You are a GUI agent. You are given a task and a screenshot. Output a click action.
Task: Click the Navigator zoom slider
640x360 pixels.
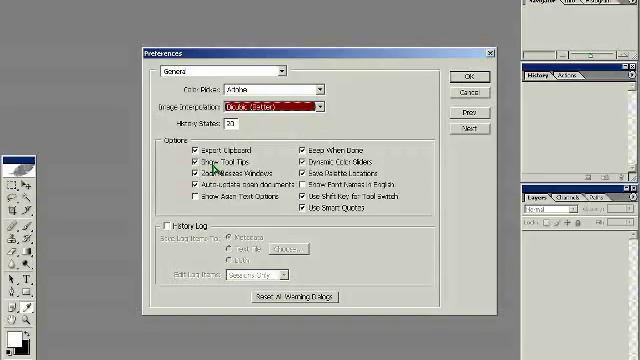coord(592,55)
